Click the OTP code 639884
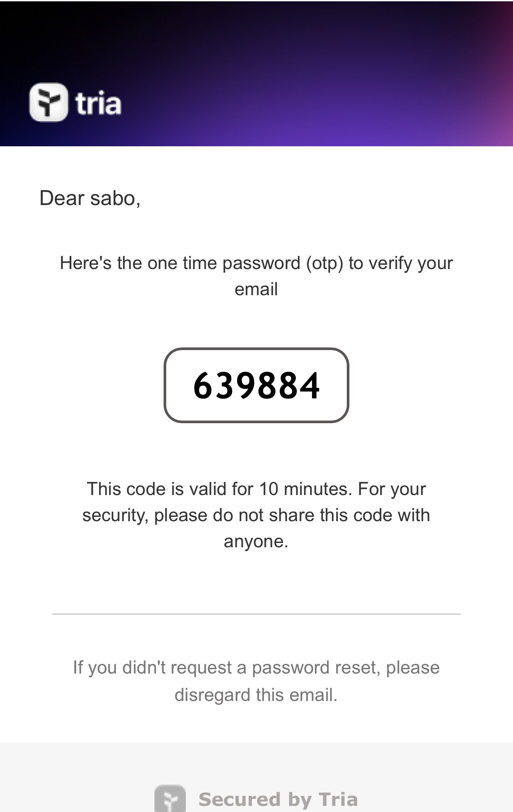This screenshot has height=812, width=513. click(256, 385)
